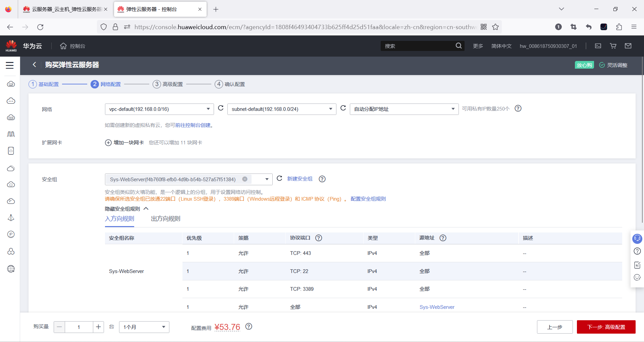
Task: Click the plus icon to add a NIC
Action: click(x=108, y=143)
